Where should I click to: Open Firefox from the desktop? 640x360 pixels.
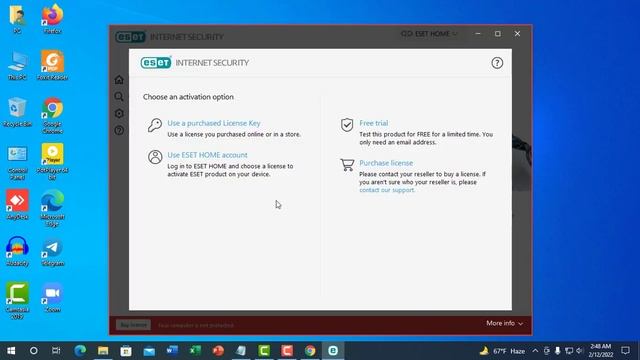point(52,18)
